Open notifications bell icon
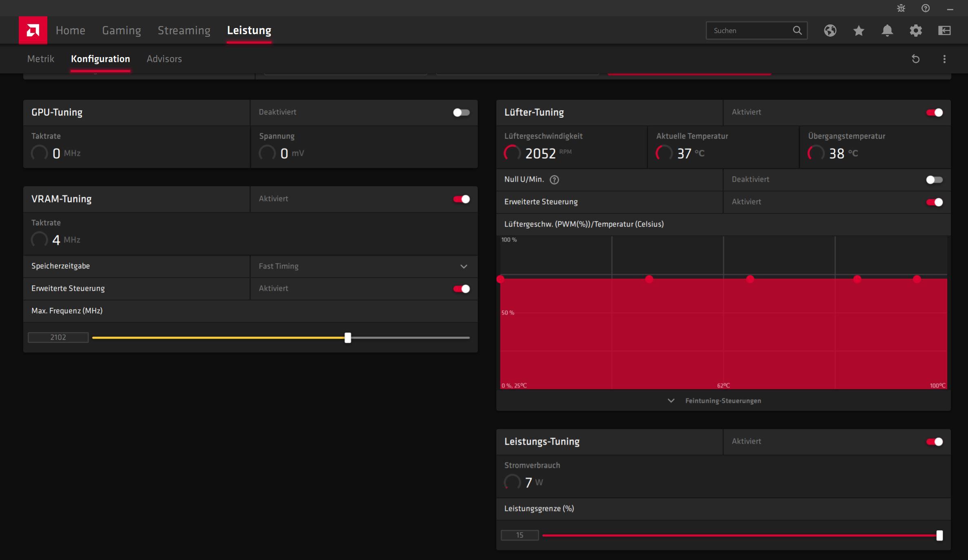Screen dimensions: 968x560 tap(887, 31)
